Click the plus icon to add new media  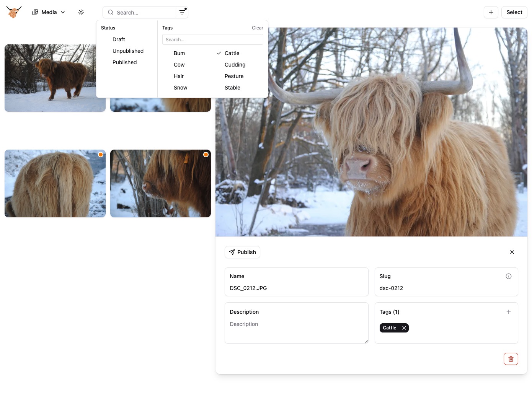coord(491,12)
